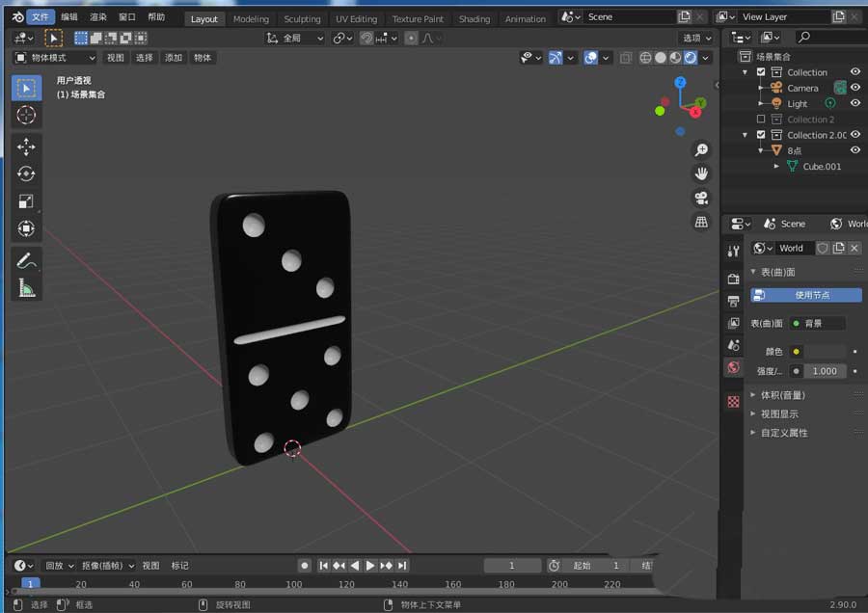The image size is (868, 613).
Task: Toggle auto keying record button
Action: (x=304, y=566)
